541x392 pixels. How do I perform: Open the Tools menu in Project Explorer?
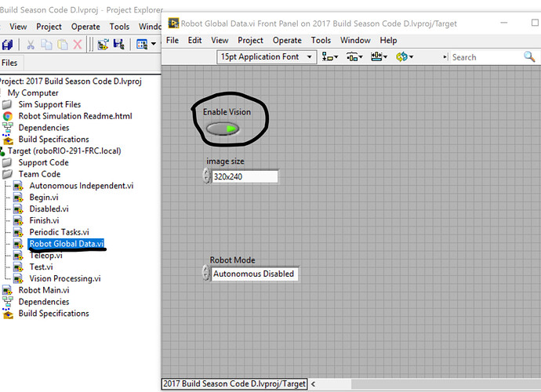[119, 27]
